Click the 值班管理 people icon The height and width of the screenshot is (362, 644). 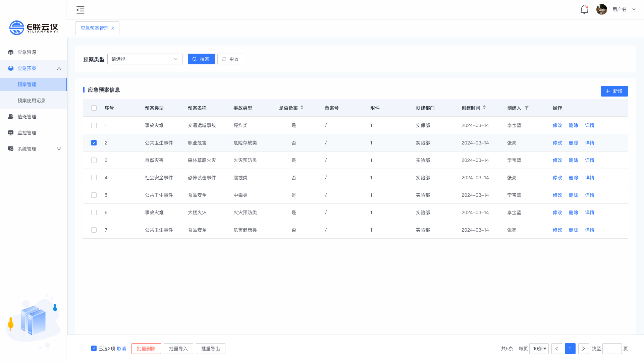point(11,117)
